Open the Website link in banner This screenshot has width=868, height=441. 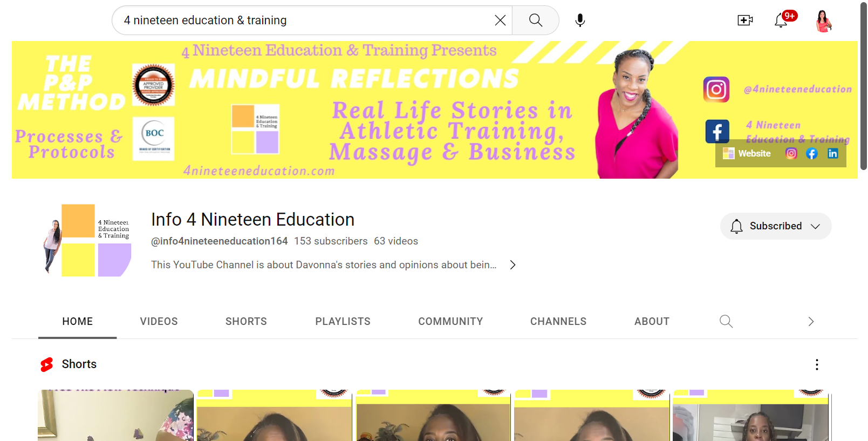tap(747, 153)
